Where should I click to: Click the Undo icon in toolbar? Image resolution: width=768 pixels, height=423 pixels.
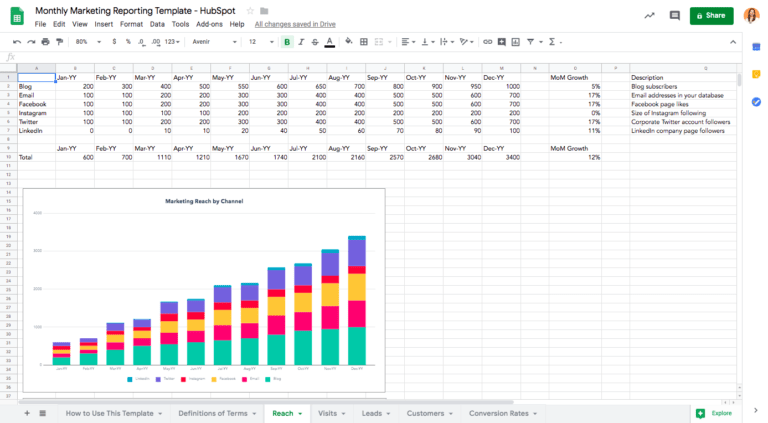point(17,42)
